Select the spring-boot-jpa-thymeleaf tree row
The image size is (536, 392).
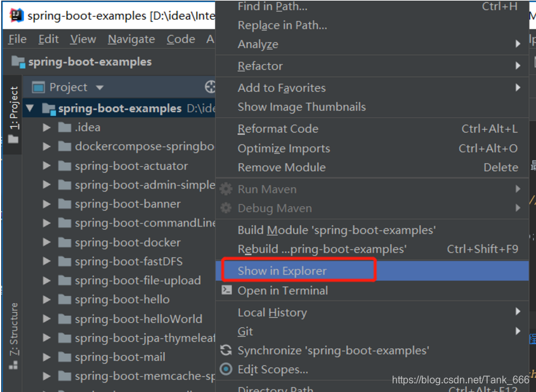(119, 338)
